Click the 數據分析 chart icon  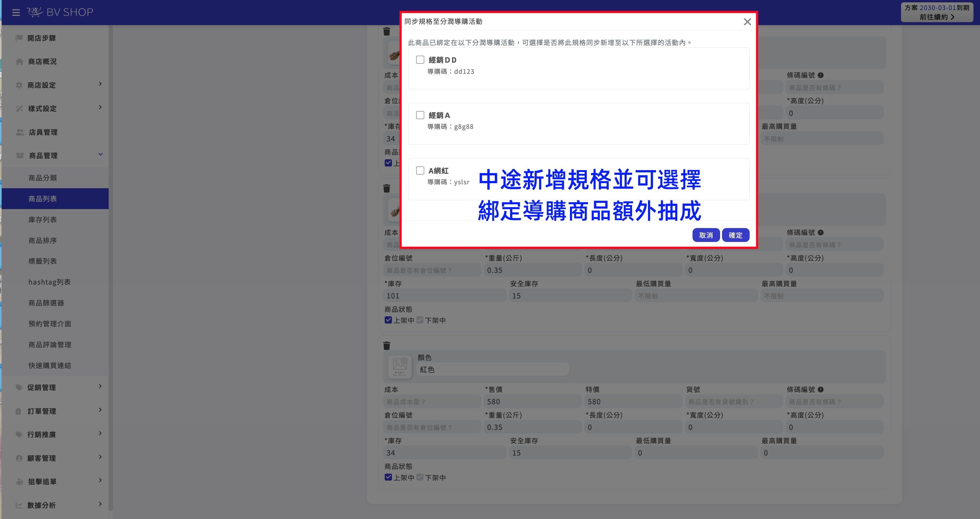[19, 505]
